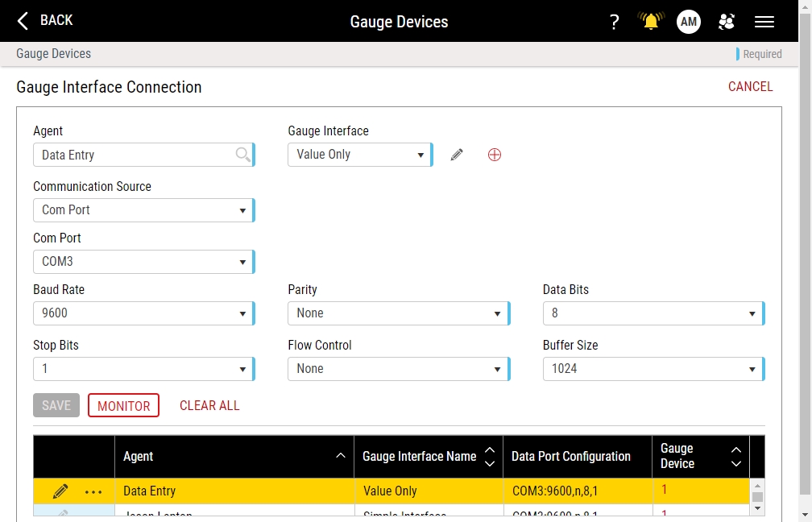Open the hamburger navigation menu
This screenshot has width=812, height=522.
pos(764,21)
